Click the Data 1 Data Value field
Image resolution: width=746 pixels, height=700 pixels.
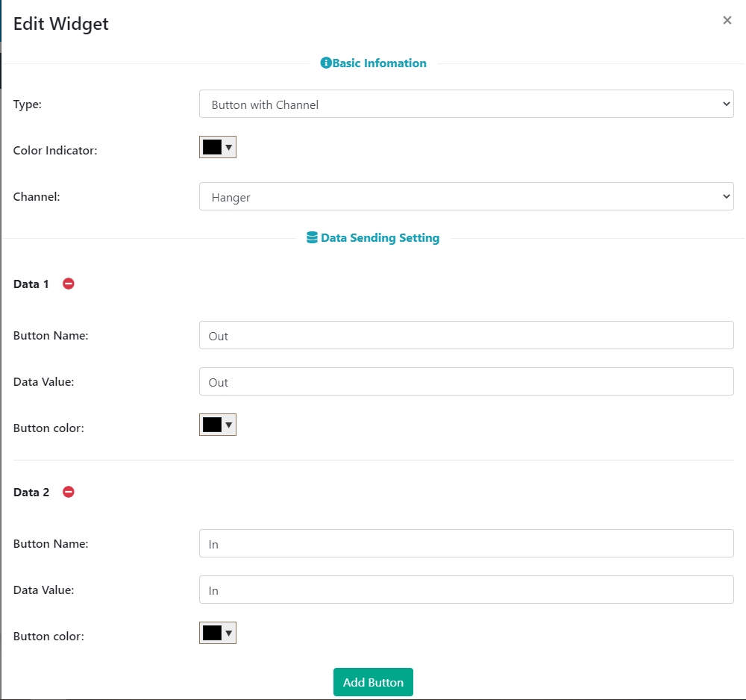[466, 382]
